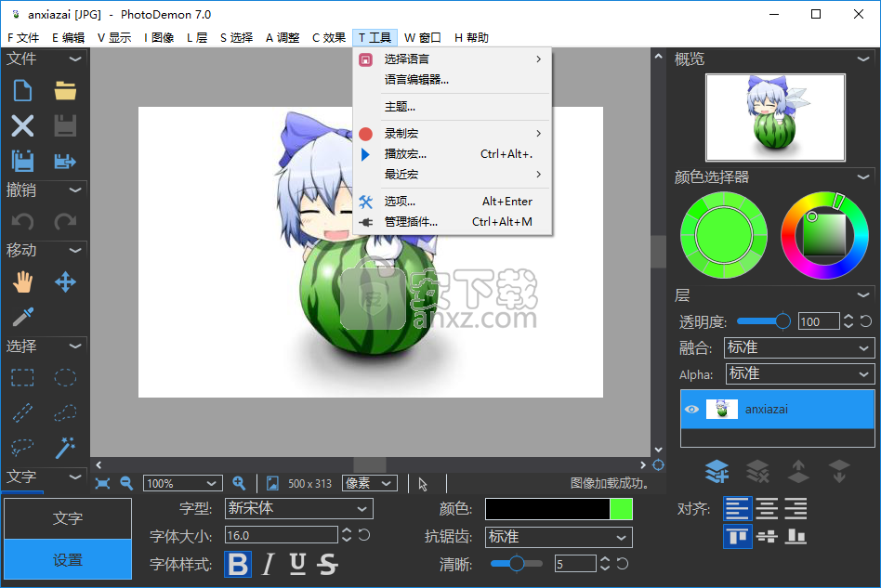Toggle underline font style
The width and height of the screenshot is (881, 588).
click(297, 565)
